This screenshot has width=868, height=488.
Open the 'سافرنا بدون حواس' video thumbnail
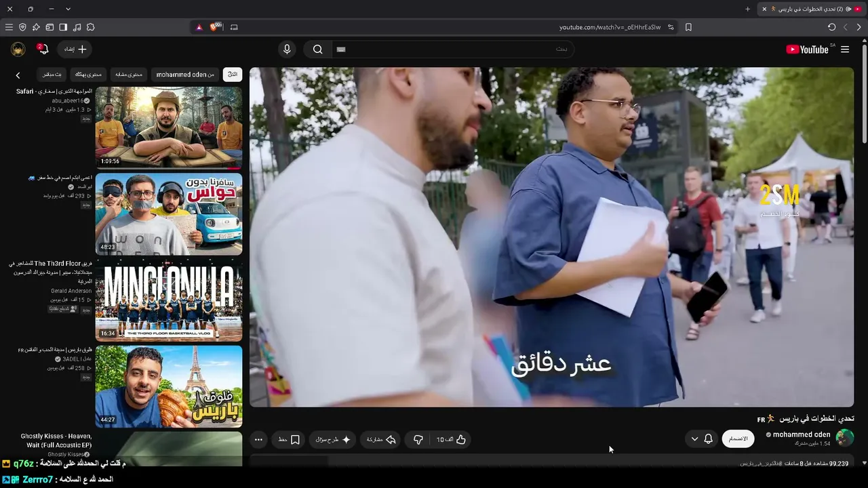click(169, 213)
